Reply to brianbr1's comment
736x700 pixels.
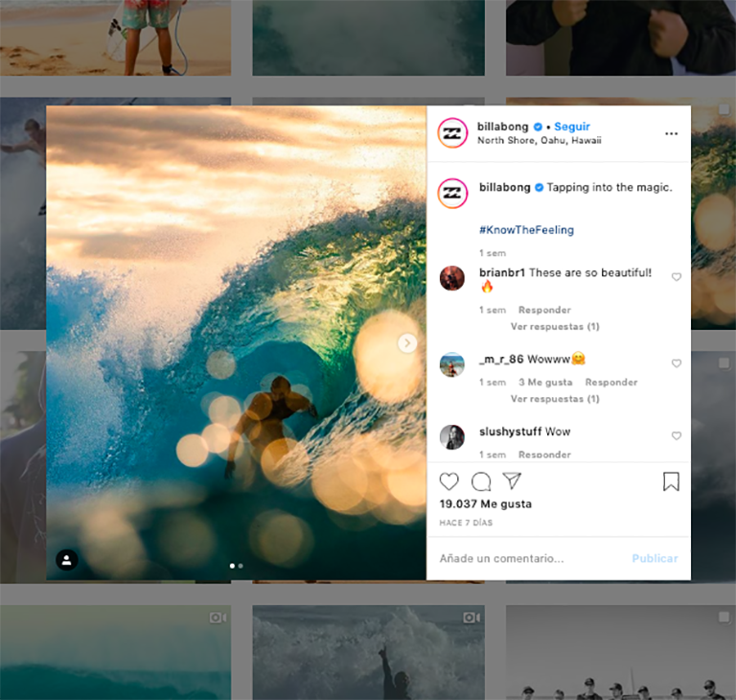pos(544,311)
